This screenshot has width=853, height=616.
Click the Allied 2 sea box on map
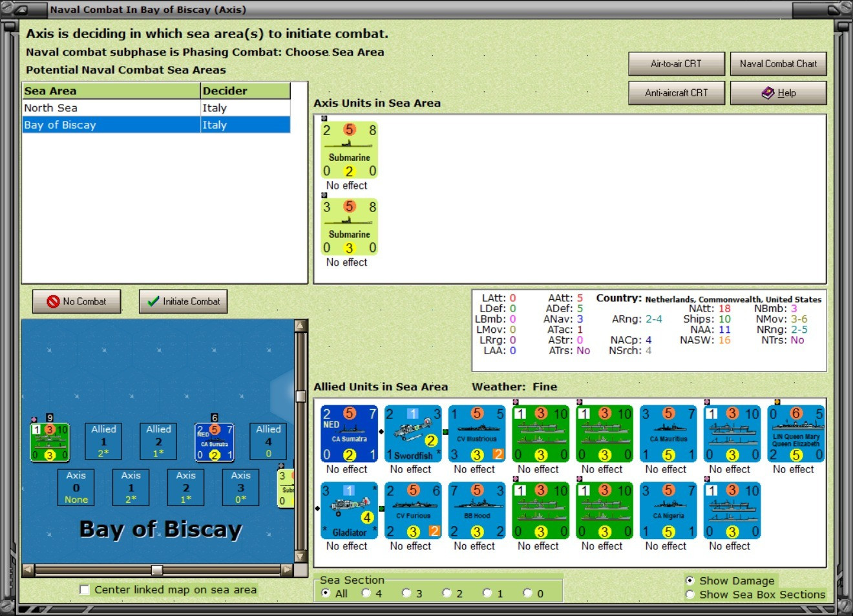[158, 441]
